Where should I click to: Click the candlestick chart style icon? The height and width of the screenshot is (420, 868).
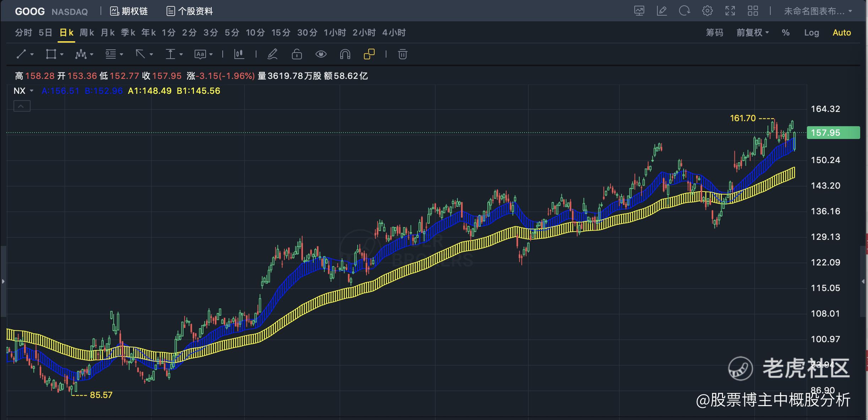click(239, 54)
